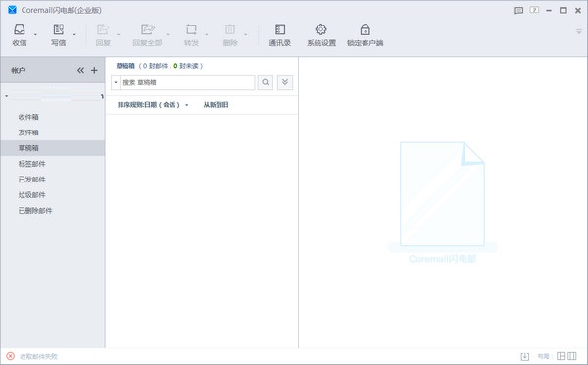Image resolution: width=588 pixels, height=365 pixels.
Task: Open the 转发 dropdown arrow
Action: click(x=207, y=35)
